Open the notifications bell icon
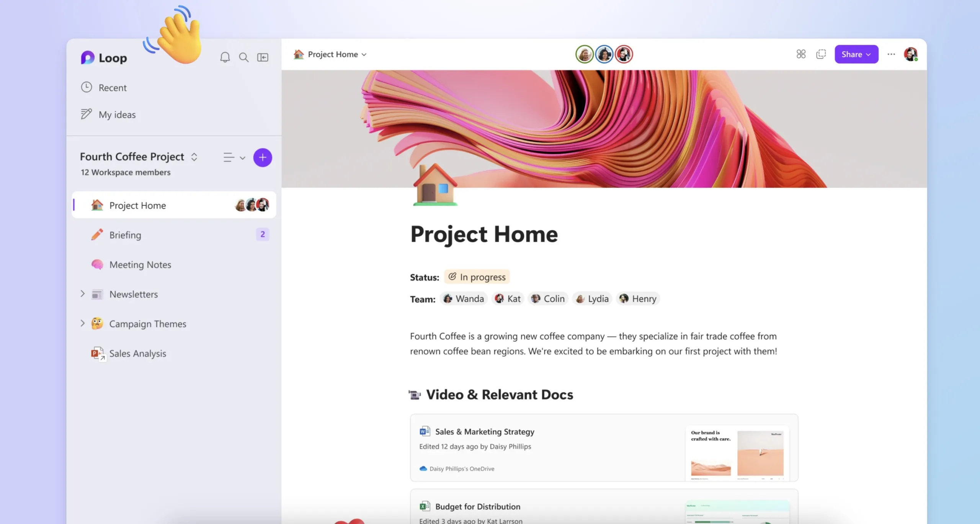This screenshot has height=524, width=980. (224, 57)
